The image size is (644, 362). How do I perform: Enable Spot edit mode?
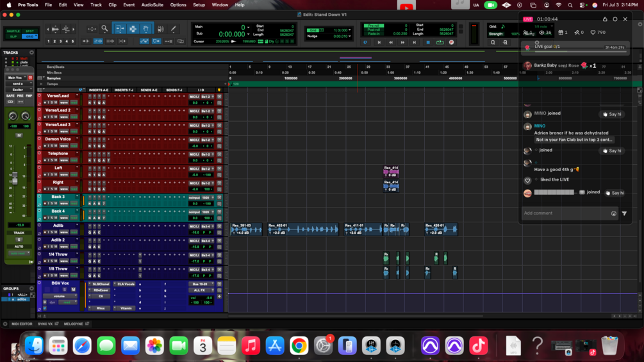29,31
